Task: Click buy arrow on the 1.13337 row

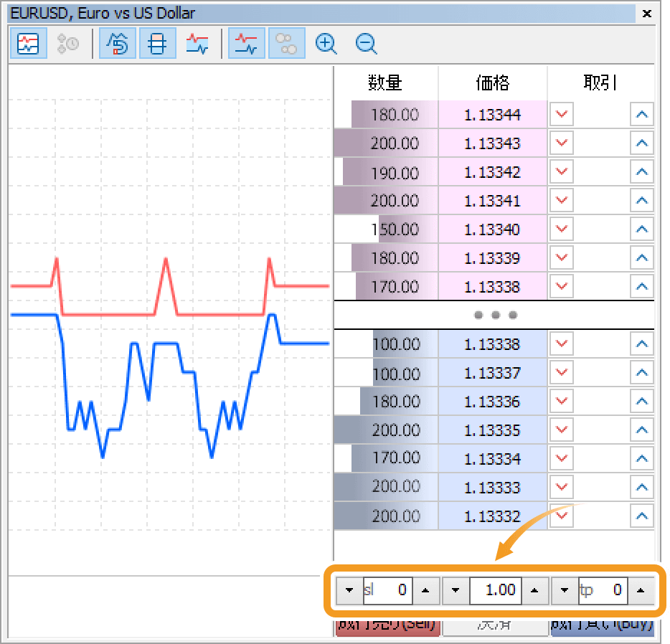Action: [x=642, y=372]
